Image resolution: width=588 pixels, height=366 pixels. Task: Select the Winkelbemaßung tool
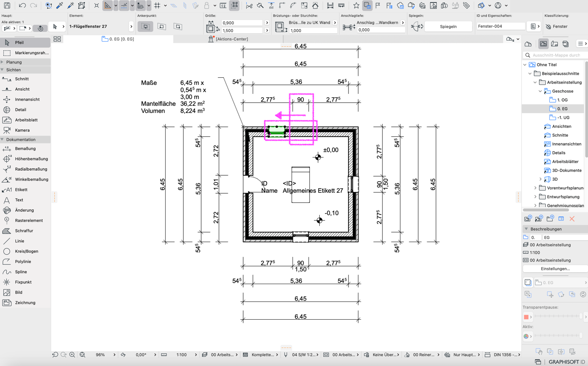[25, 179]
